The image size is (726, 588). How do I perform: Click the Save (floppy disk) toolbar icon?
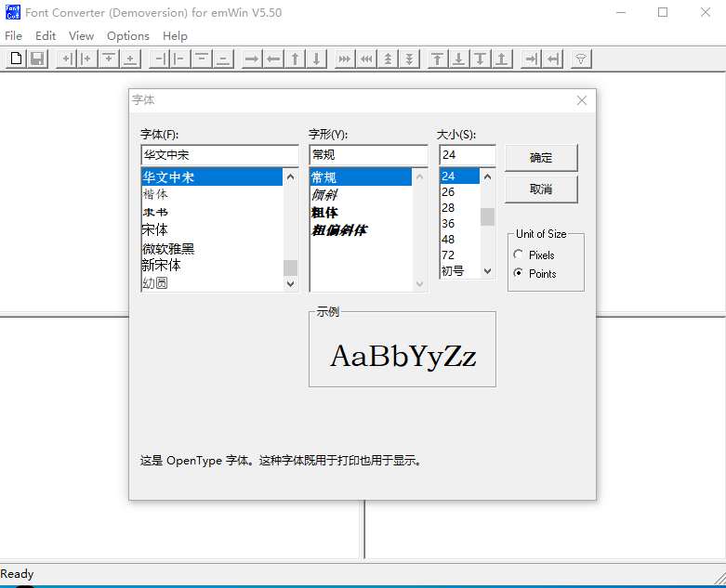(37, 59)
